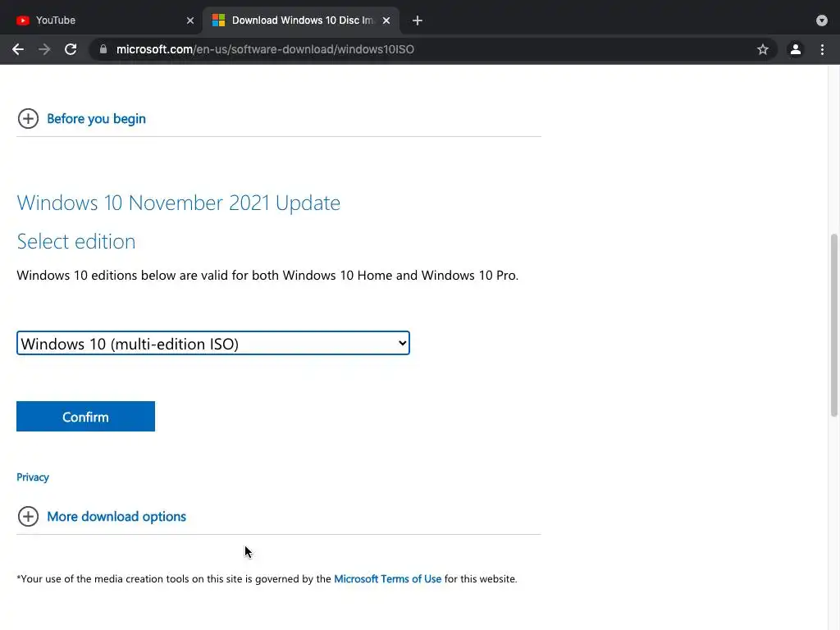Open Microsoft Terms of Use link

tap(388, 579)
